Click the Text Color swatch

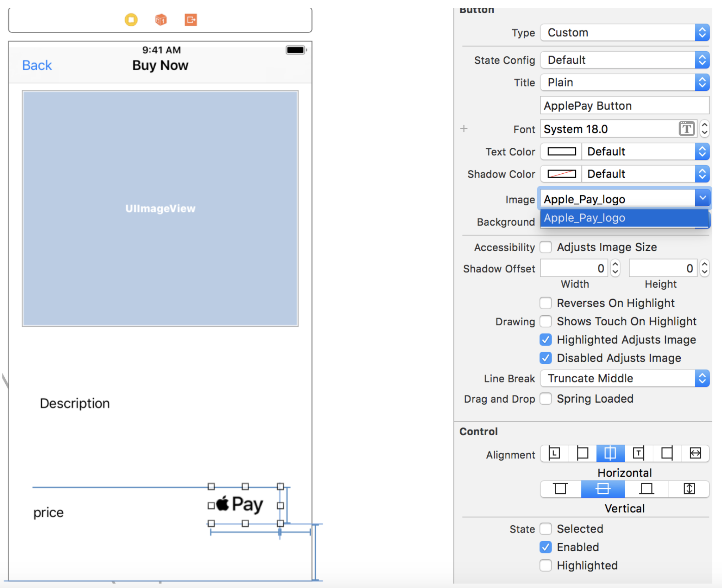pos(561,152)
